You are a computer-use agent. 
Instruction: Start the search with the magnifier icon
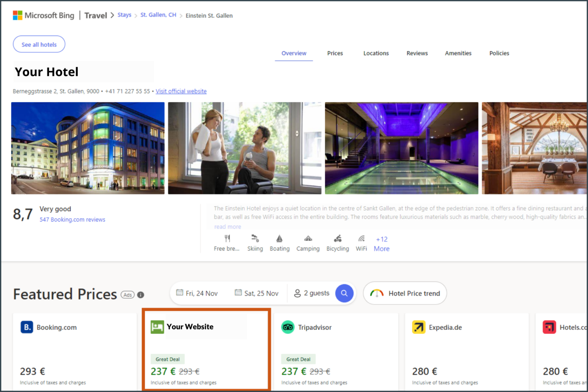344,293
